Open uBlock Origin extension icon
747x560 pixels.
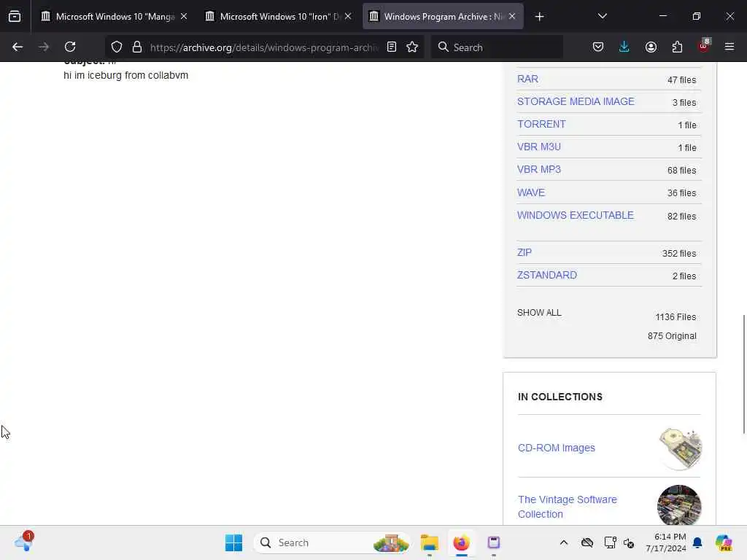pos(704,46)
